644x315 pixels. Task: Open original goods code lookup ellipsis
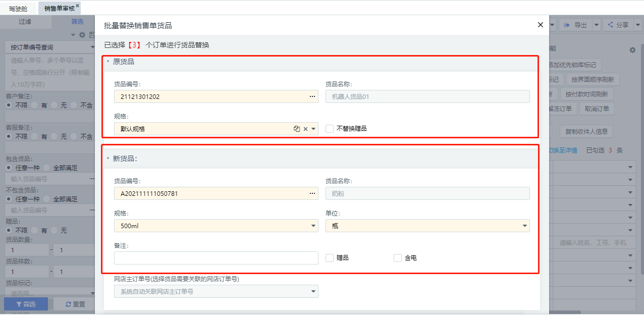[x=312, y=96]
